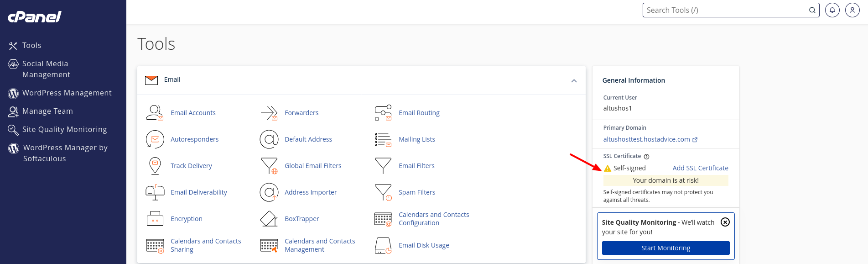The image size is (868, 264).
Task: Click the Self-signed warning triangle icon
Action: click(x=607, y=168)
